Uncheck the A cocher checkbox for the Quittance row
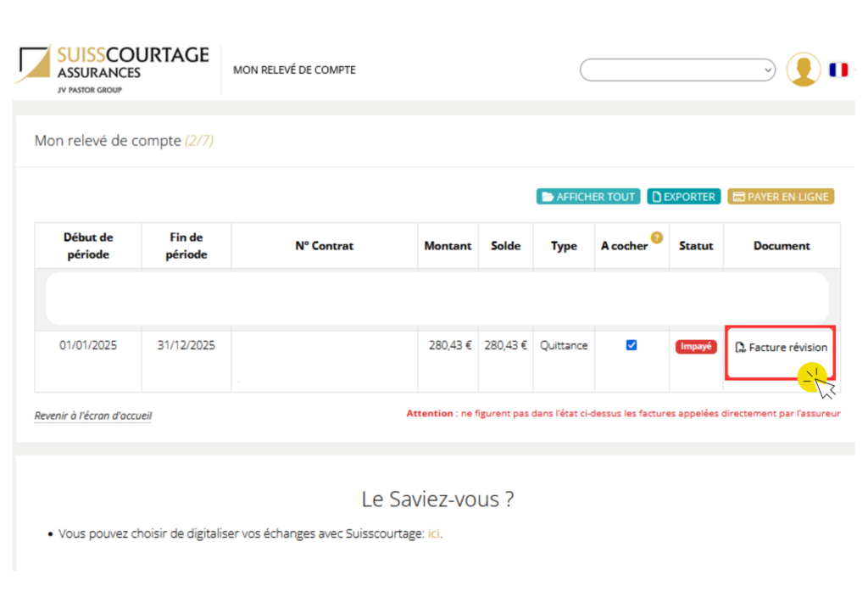 pos(632,345)
